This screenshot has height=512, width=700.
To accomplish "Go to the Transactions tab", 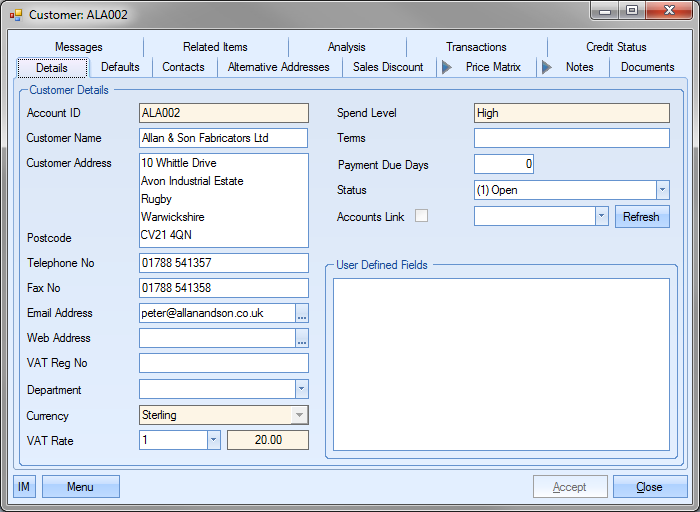I will point(476,47).
